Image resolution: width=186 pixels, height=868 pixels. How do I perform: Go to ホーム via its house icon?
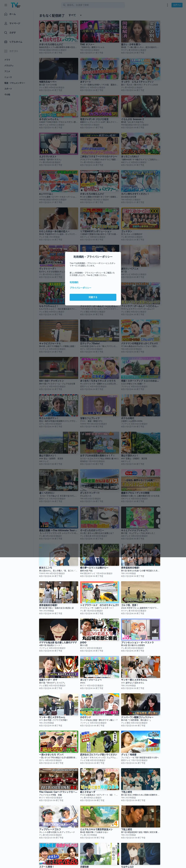coord(6,14)
